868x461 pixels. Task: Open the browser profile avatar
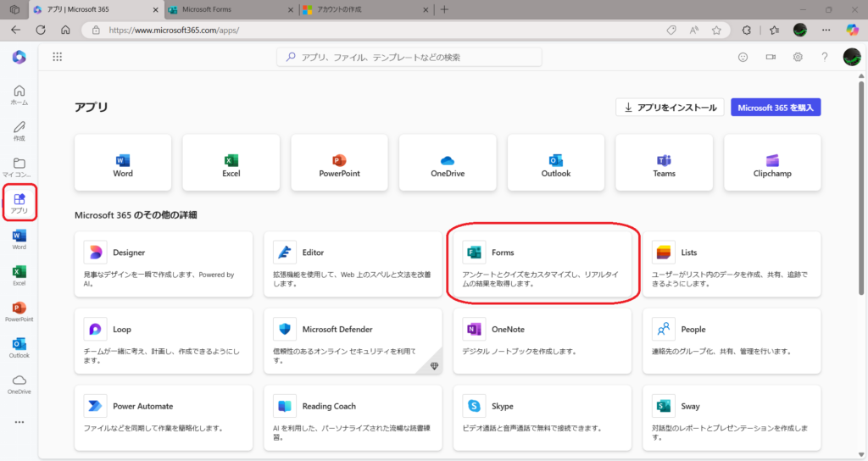[x=800, y=30]
